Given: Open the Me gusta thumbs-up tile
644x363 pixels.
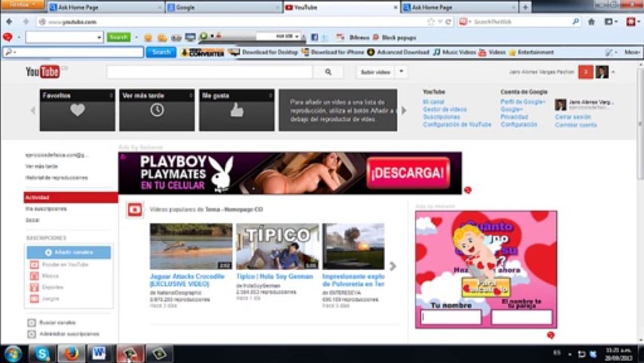Looking at the screenshot, I should click(237, 110).
